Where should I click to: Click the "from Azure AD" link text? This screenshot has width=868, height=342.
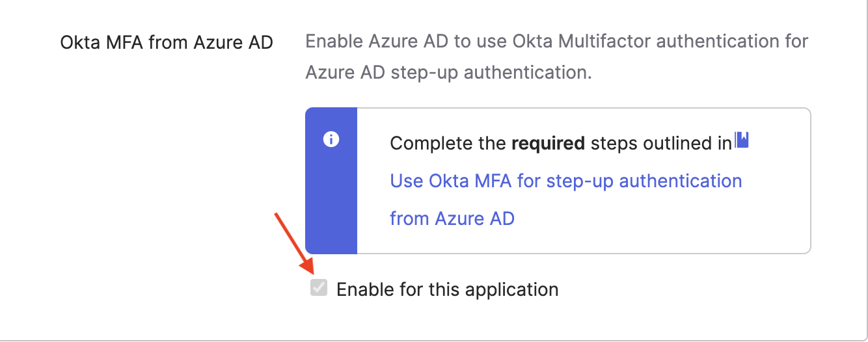tap(452, 218)
